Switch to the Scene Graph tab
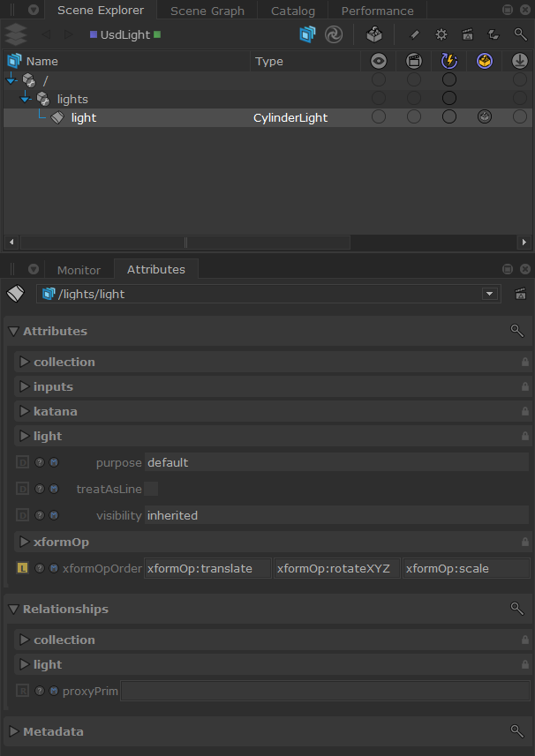This screenshot has width=535, height=756. coord(207,11)
